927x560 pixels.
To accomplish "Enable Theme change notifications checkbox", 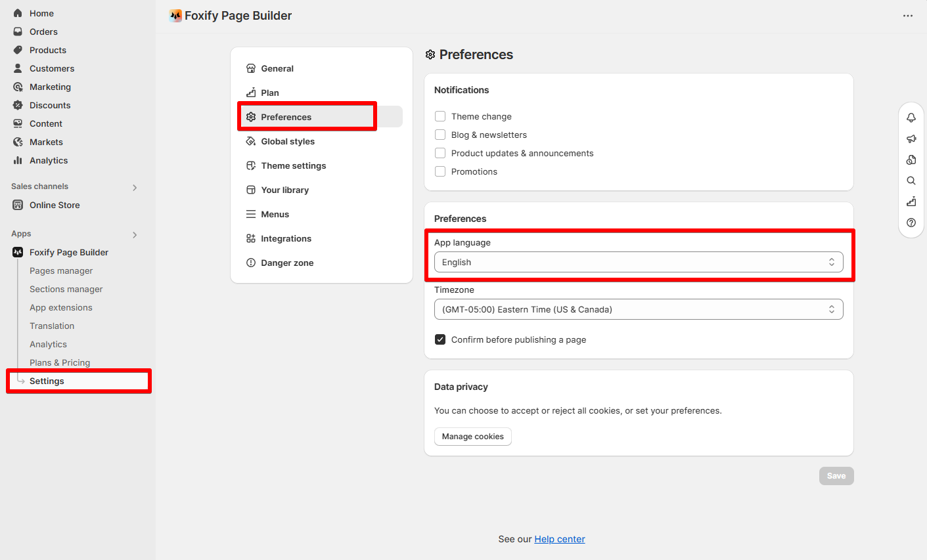I will click(440, 116).
